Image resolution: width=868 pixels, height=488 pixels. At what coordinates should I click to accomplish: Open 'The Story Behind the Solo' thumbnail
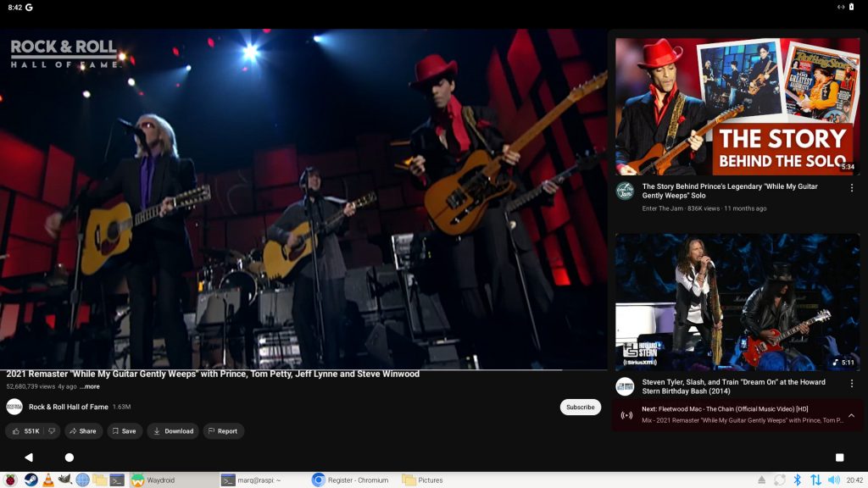[x=737, y=106]
